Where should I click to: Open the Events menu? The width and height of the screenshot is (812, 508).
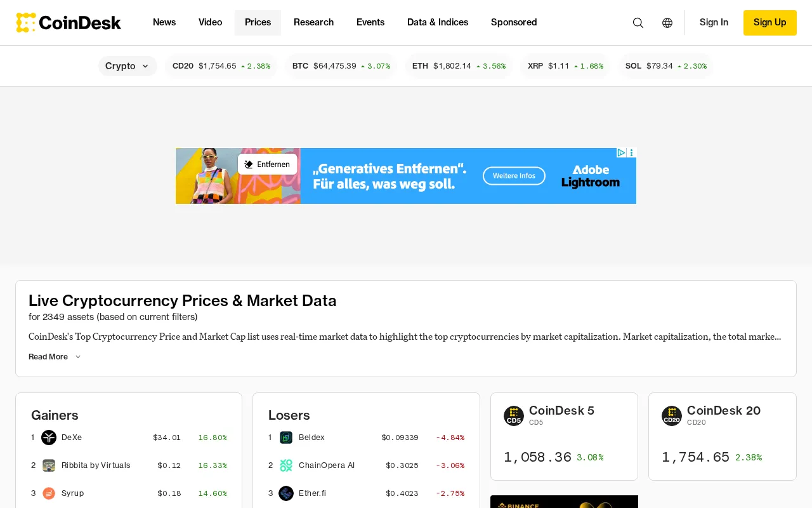pos(370,23)
